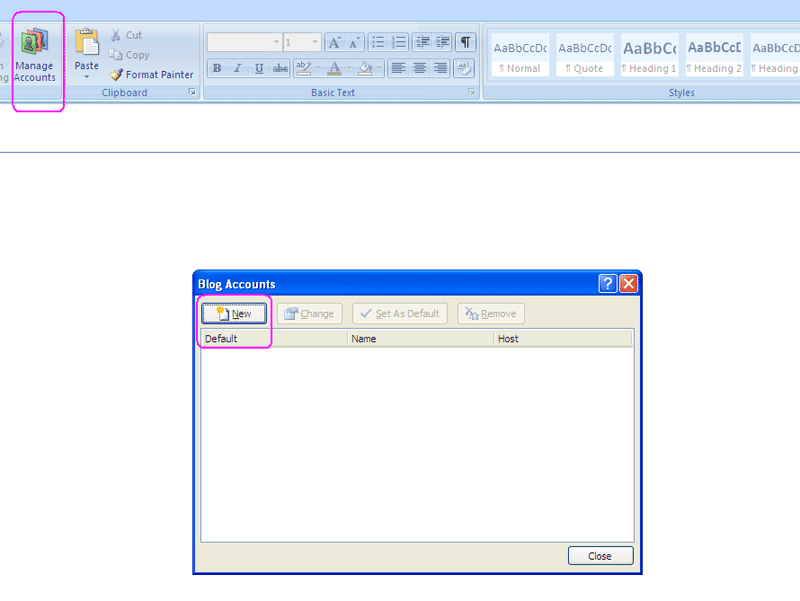The image size is (800, 601).
Task: Toggle italic formatting
Action: click(238, 68)
